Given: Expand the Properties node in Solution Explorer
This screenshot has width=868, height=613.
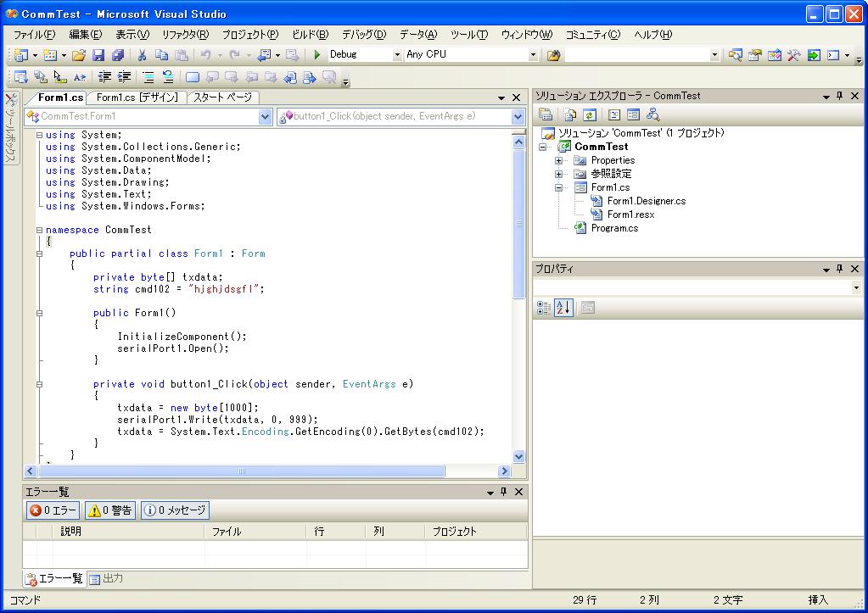Looking at the screenshot, I should click(x=558, y=160).
